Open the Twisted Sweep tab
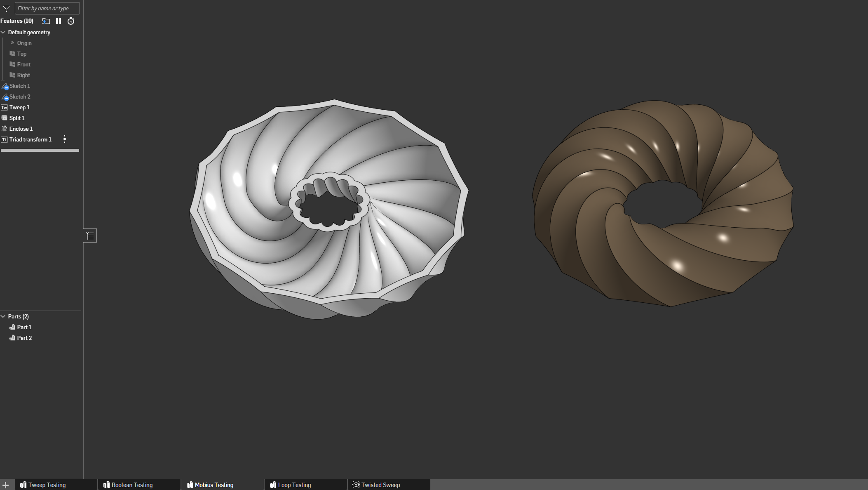The width and height of the screenshot is (868, 490). pos(380,485)
